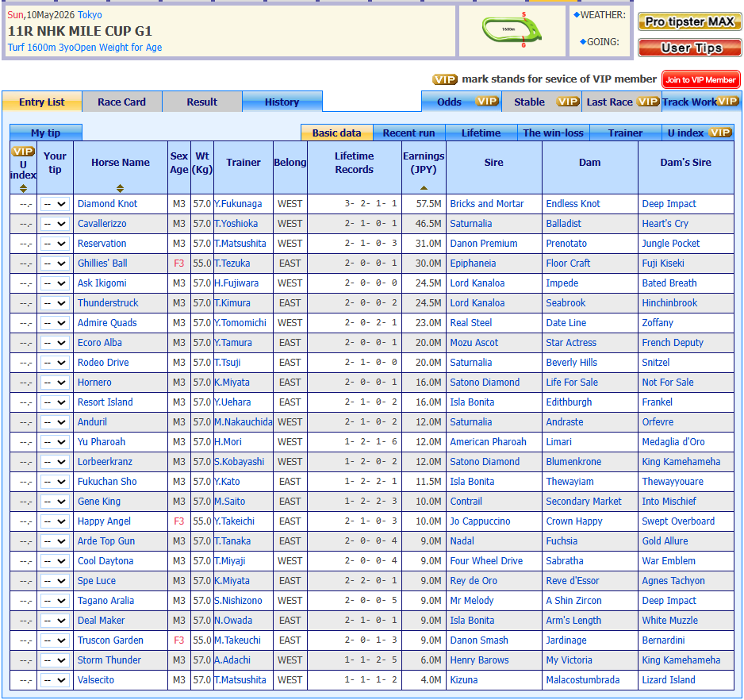The image size is (744, 700).
Task: Open the History tab
Action: point(282,102)
